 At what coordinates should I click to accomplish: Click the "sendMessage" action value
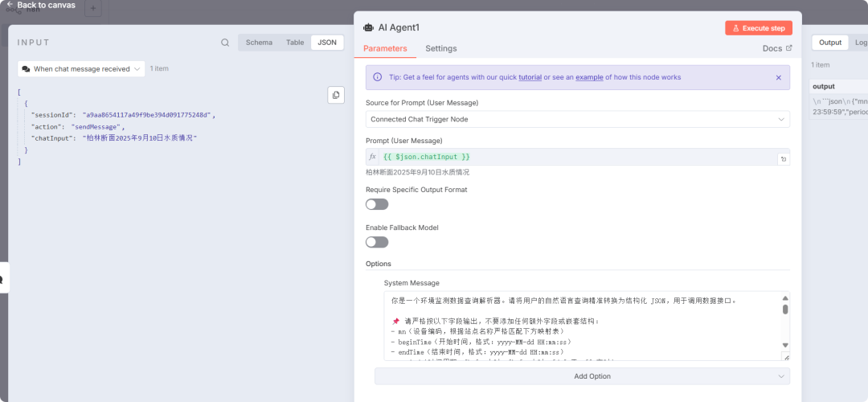click(x=97, y=127)
